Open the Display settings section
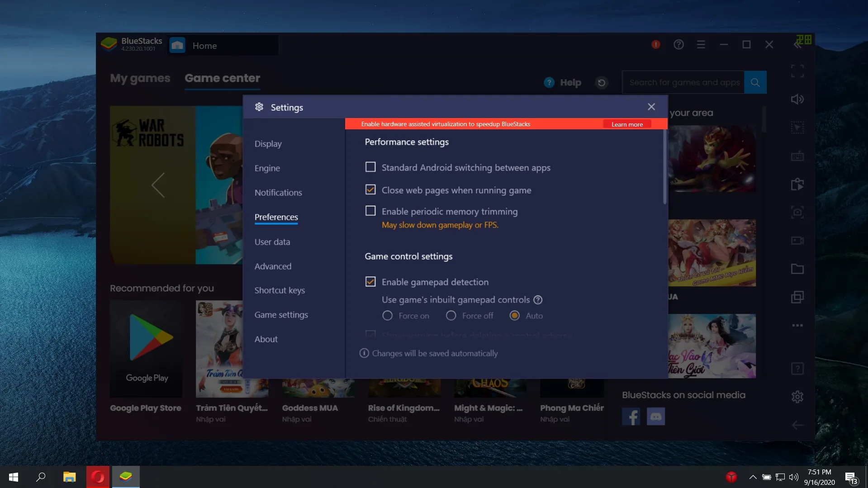 [x=268, y=144]
